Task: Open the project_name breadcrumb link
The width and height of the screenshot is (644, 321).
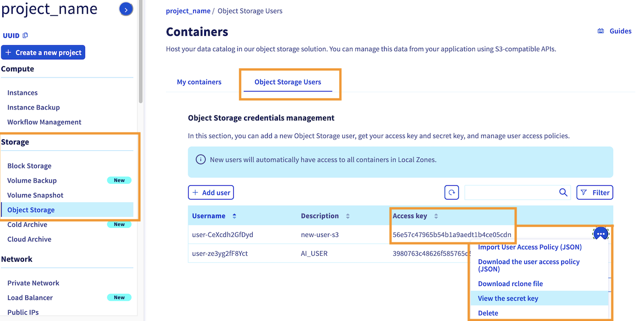Action: point(188,11)
